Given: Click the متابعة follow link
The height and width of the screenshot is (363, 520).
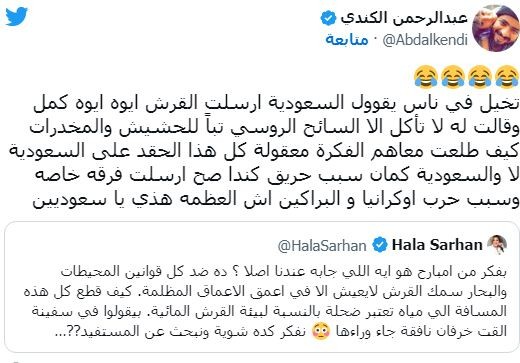Looking at the screenshot, I should (x=347, y=40).
